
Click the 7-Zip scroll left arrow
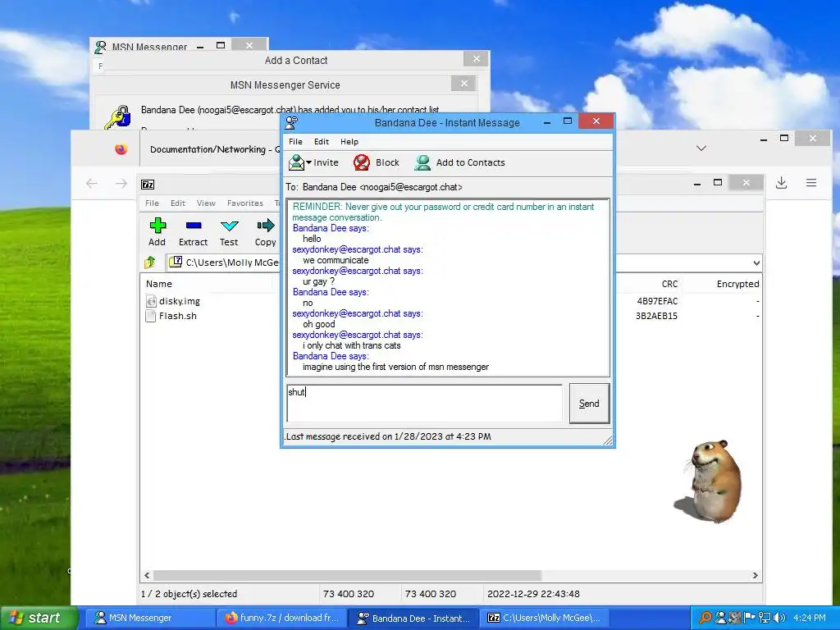pyautogui.click(x=148, y=575)
